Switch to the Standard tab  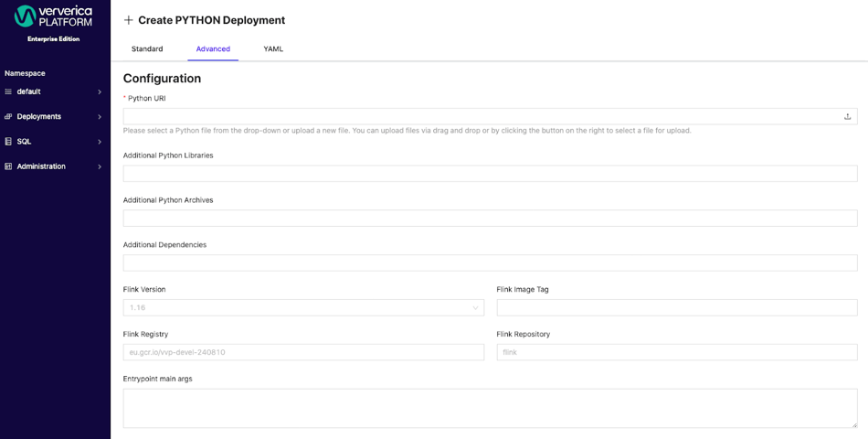click(x=147, y=48)
